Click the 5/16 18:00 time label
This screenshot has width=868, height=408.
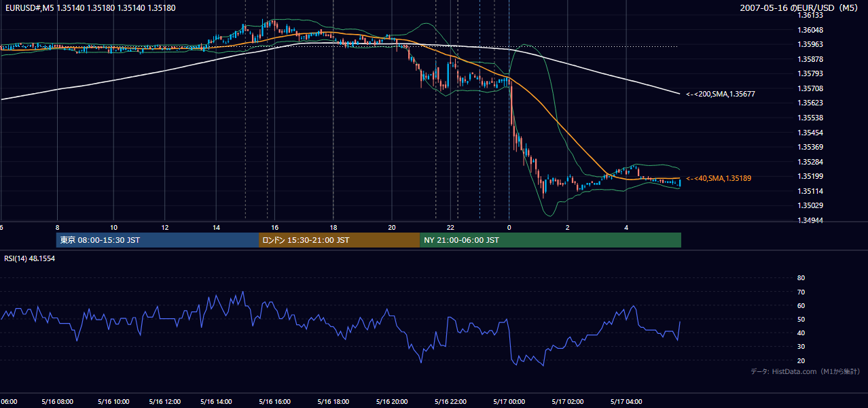point(333,402)
